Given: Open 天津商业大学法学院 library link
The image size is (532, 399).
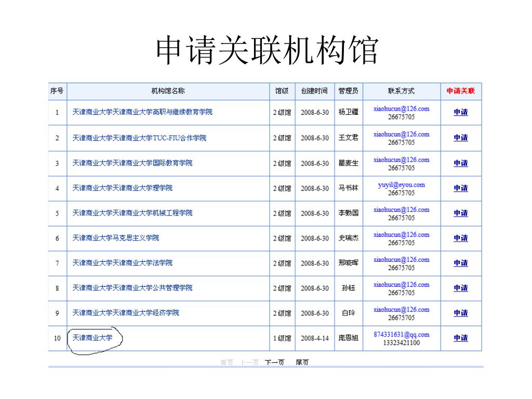Looking at the screenshot, I should tap(122, 263).
